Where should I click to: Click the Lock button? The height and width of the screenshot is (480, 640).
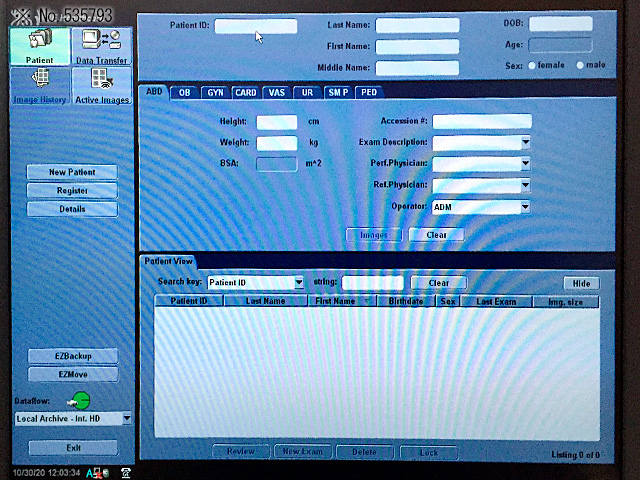[429, 452]
